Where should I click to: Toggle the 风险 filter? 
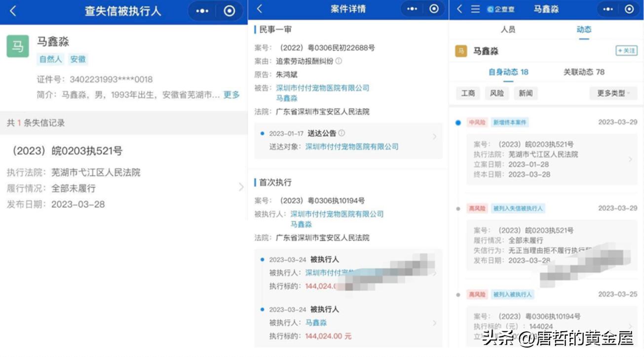pyautogui.click(x=496, y=93)
